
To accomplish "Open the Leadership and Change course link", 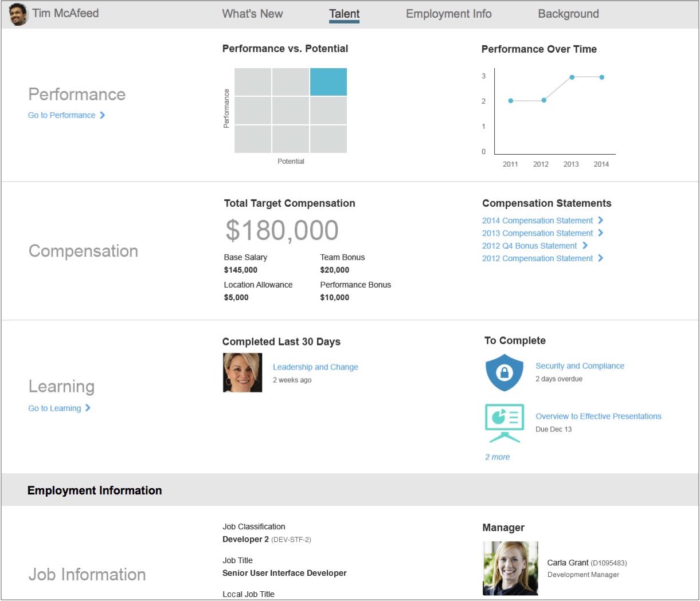I will point(315,367).
